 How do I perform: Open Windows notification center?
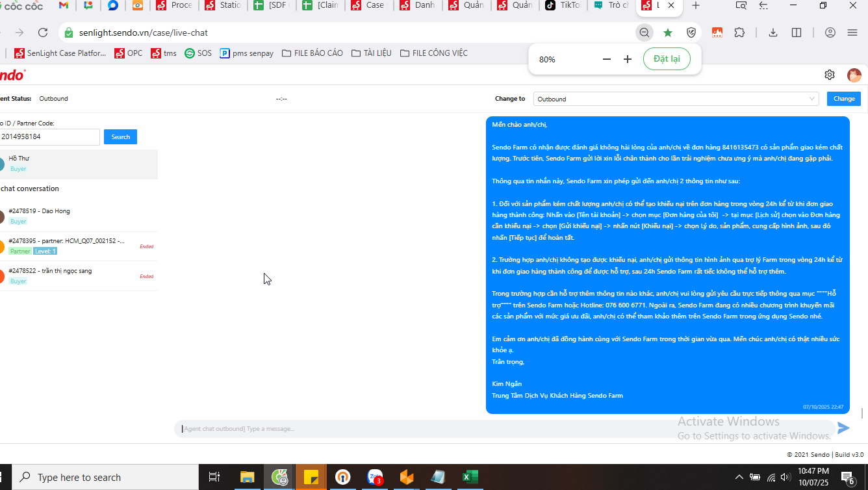pyautogui.click(x=849, y=478)
